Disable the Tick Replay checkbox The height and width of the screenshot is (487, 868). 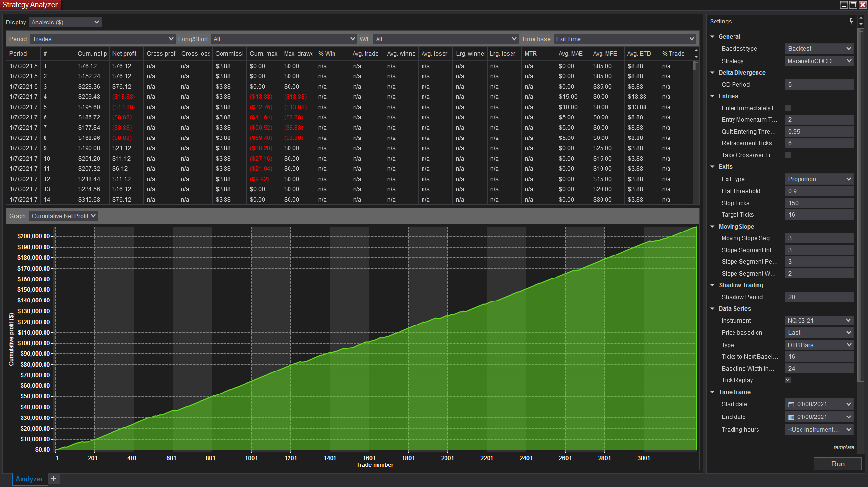tap(788, 380)
